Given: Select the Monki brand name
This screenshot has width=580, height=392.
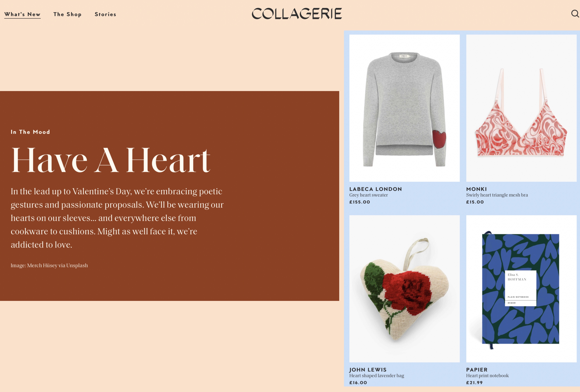Looking at the screenshot, I should point(476,189).
